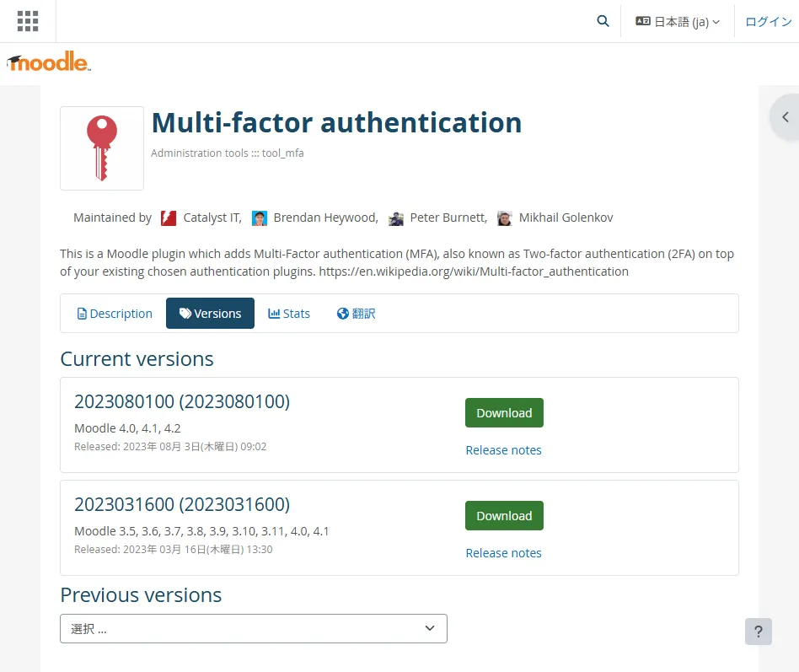
Task: Click the search magnifier icon
Action: click(x=603, y=21)
